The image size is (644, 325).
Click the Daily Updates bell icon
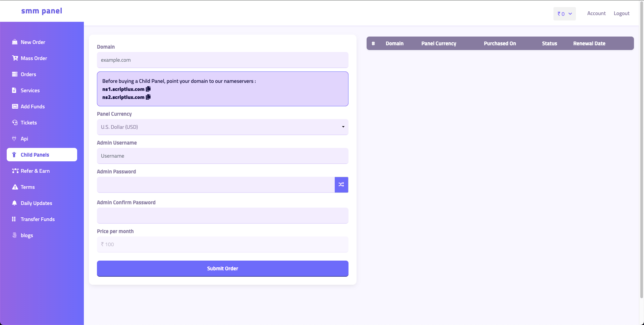click(x=14, y=203)
